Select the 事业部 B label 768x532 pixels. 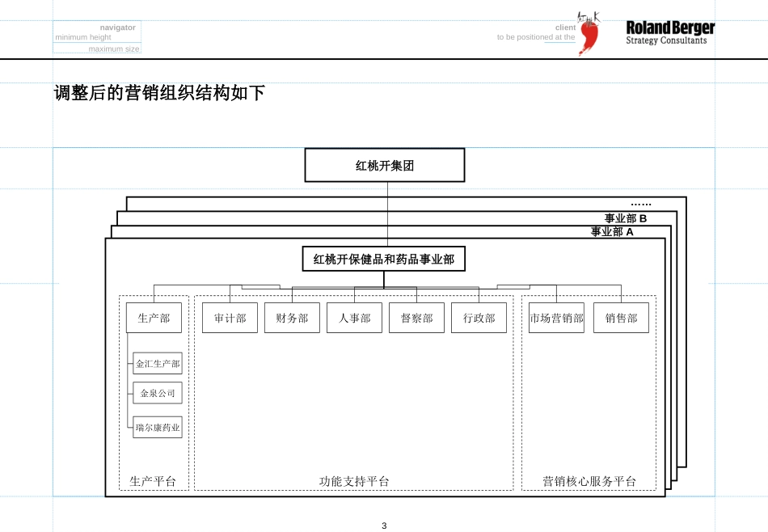point(626,218)
